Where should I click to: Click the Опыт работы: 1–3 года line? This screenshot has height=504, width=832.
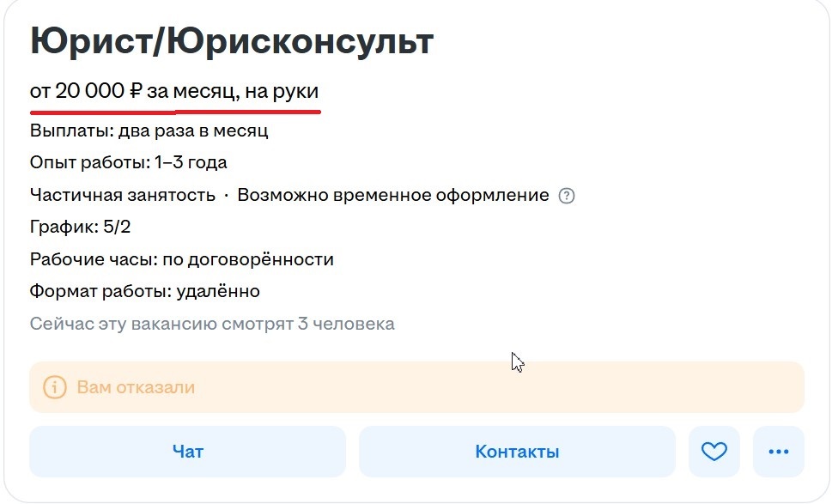point(129,162)
